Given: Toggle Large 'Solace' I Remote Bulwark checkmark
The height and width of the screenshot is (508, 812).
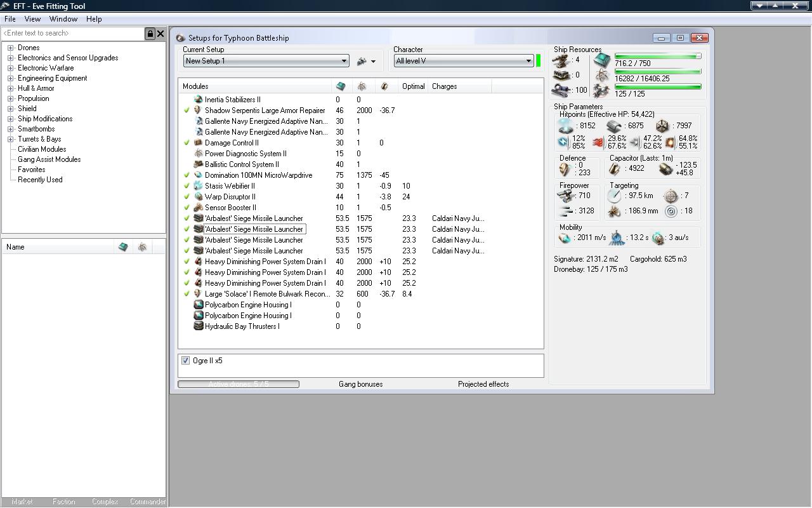Looking at the screenshot, I should (187, 294).
